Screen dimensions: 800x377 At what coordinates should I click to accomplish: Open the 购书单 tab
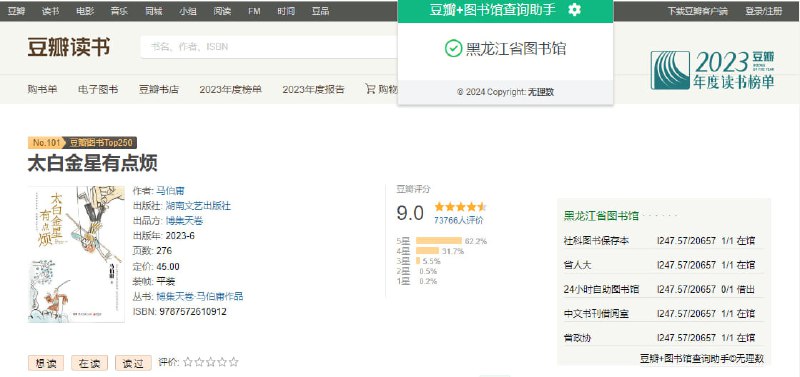point(42,89)
